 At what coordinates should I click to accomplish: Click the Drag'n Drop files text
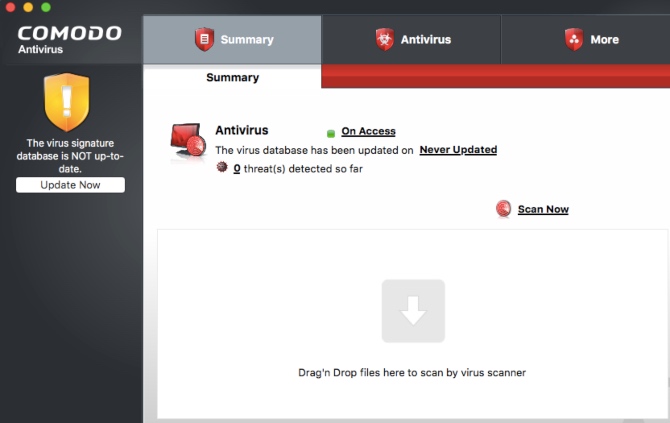click(412, 373)
